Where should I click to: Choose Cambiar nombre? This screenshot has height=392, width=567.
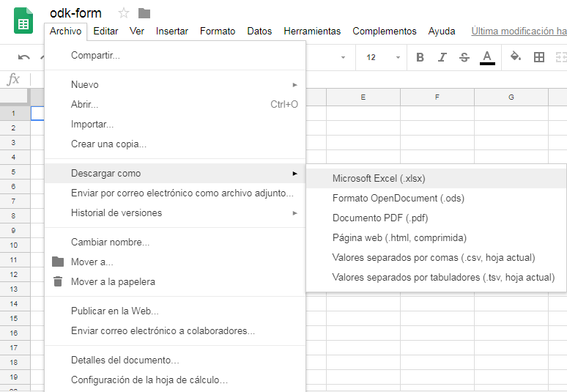(175, 242)
